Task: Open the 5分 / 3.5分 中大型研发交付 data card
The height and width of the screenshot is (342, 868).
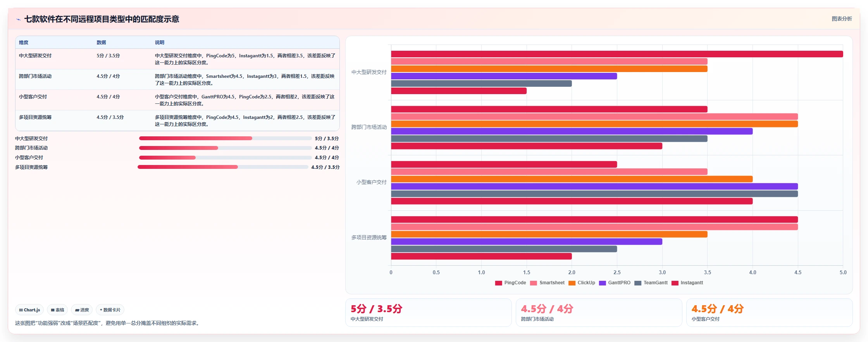Action: [x=428, y=313]
